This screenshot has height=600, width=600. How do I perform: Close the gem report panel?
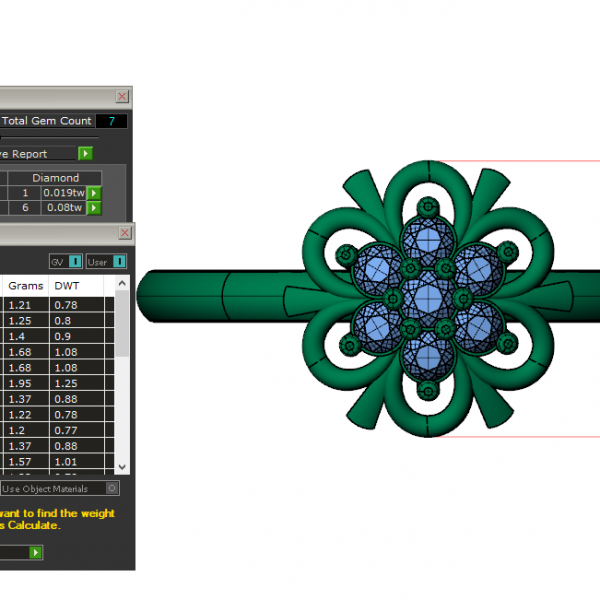click(x=122, y=97)
